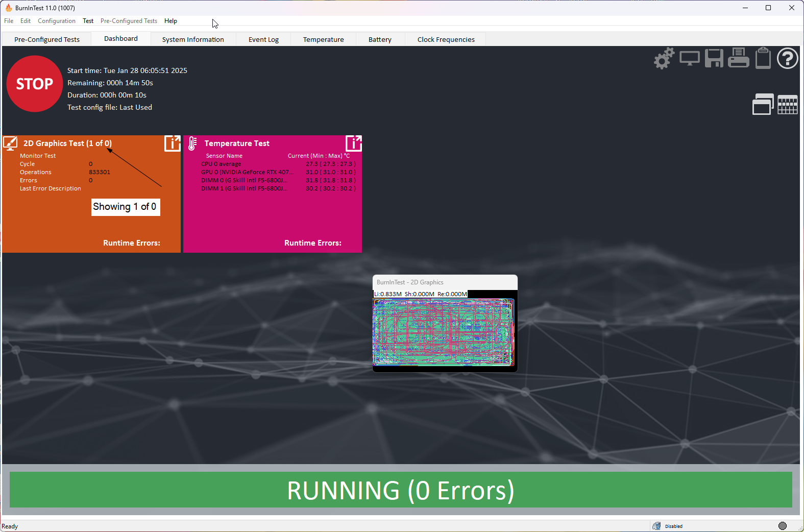Click the Disabled status bar label
The image size is (804, 532).
(674, 526)
